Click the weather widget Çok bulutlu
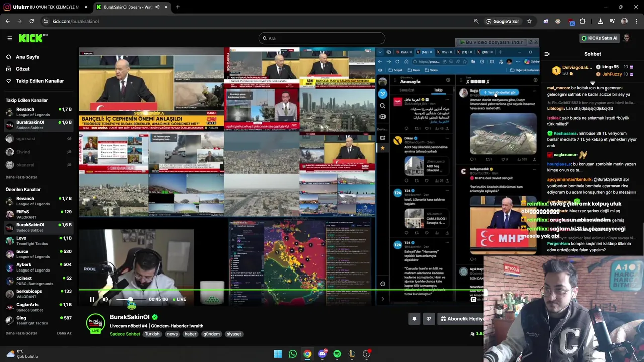 coord(21,354)
